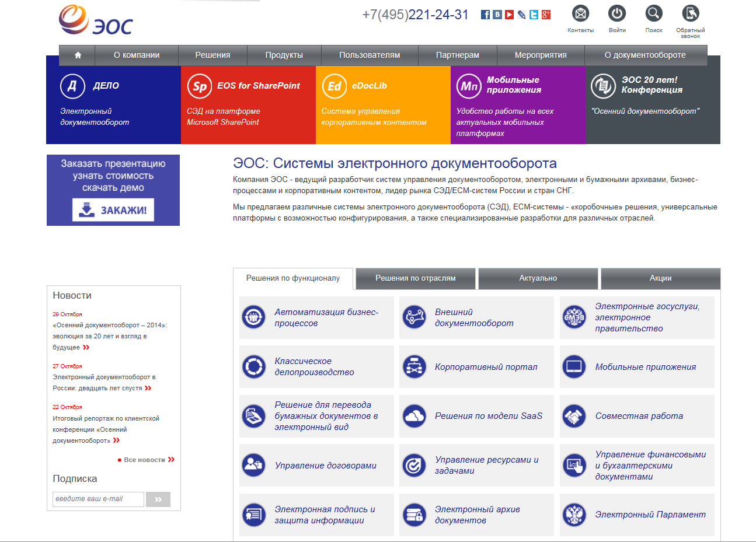Click the Ed eDocLib circle icon
756x542 pixels.
tap(335, 86)
